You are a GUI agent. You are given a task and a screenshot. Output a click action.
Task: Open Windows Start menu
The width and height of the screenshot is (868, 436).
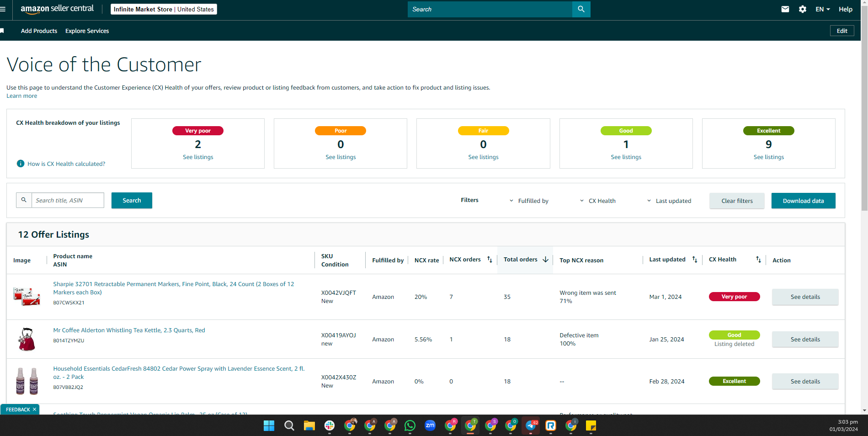tap(269, 426)
